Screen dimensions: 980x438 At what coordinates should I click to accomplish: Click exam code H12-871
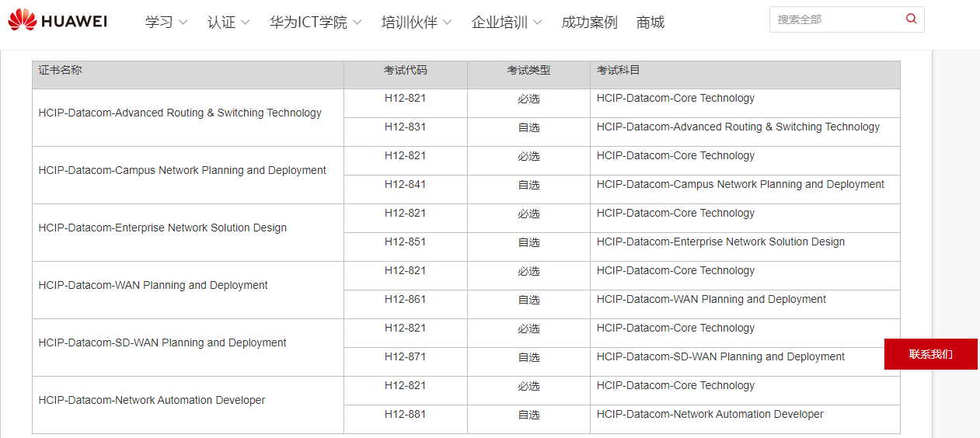(405, 356)
